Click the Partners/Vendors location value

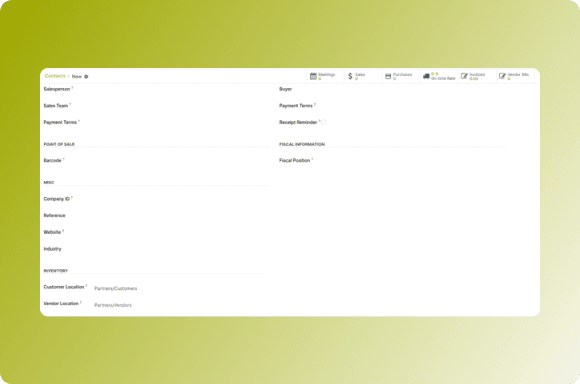[113, 305]
